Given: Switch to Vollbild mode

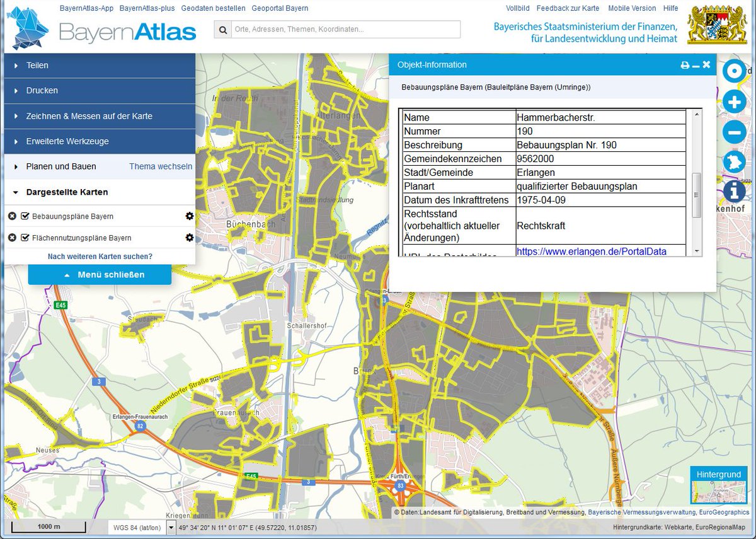Looking at the screenshot, I should coord(517,8).
